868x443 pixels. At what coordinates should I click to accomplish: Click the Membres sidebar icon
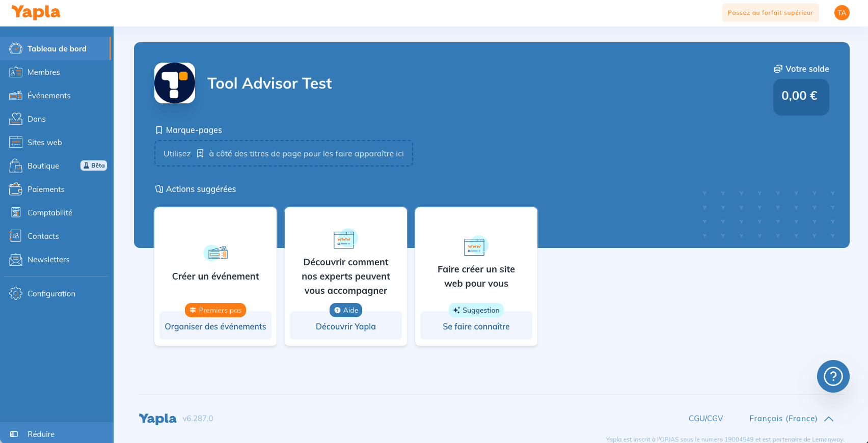[x=16, y=72]
